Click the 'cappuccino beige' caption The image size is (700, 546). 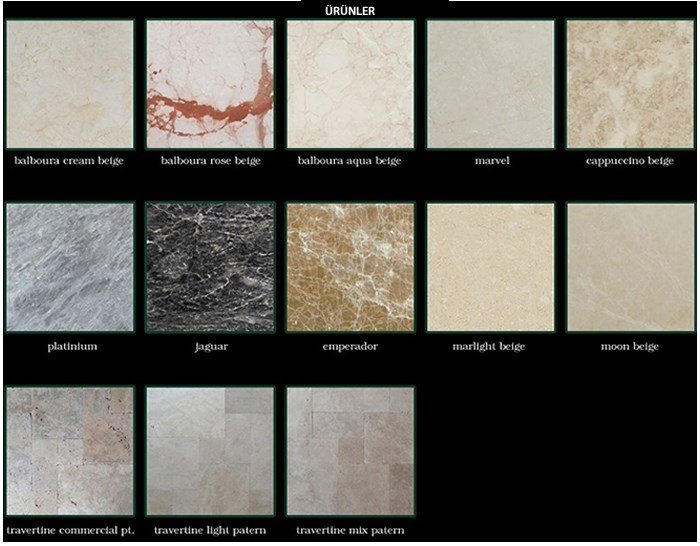pos(630,161)
